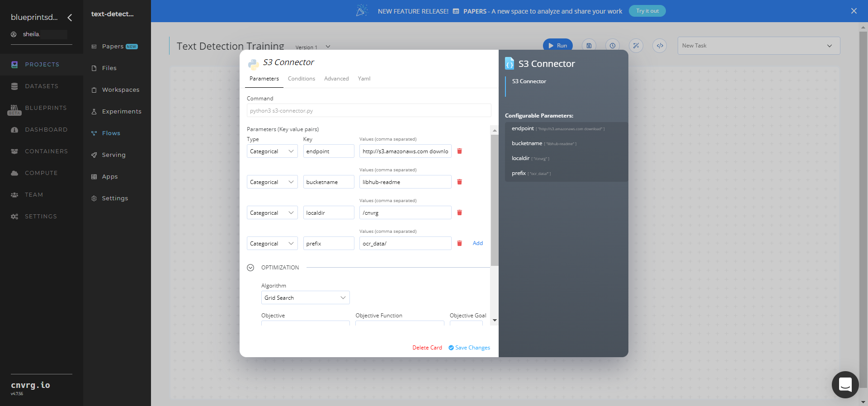Screen dimensions: 868x406
Task: Click the S3 Connector file icon in side panel
Action: pos(509,63)
